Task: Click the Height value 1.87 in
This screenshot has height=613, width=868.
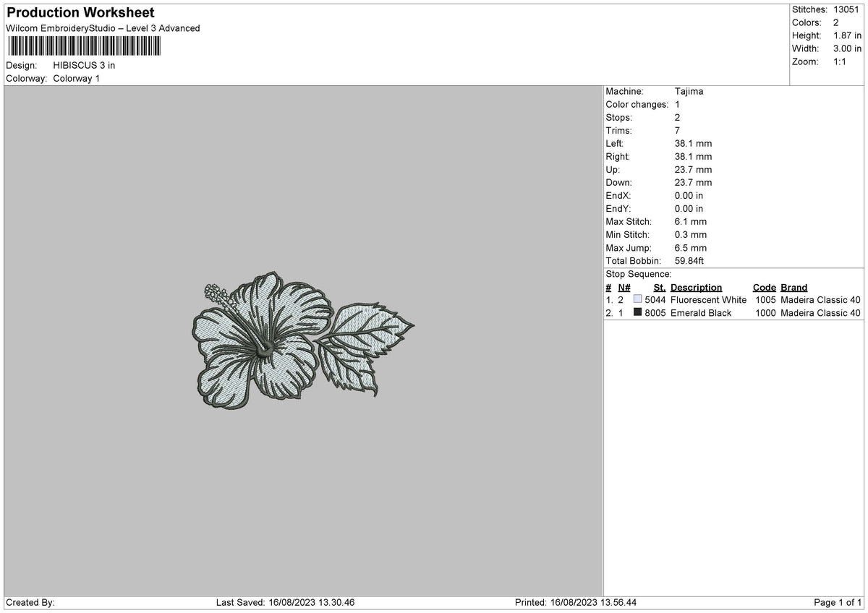Action: click(847, 35)
